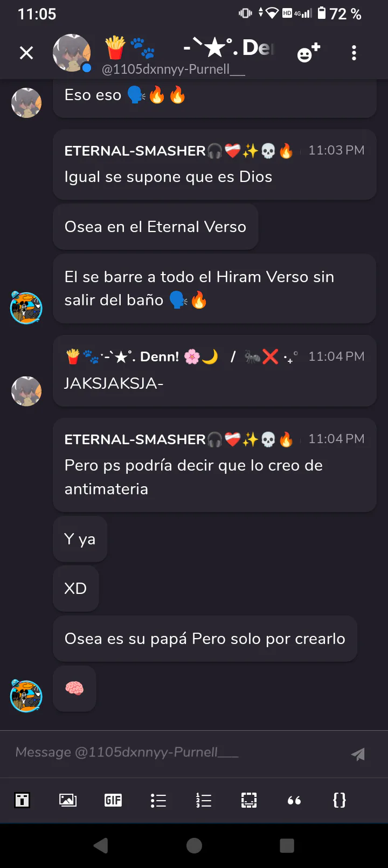Open the three-dot overflow menu
The image size is (388, 868).
click(354, 53)
